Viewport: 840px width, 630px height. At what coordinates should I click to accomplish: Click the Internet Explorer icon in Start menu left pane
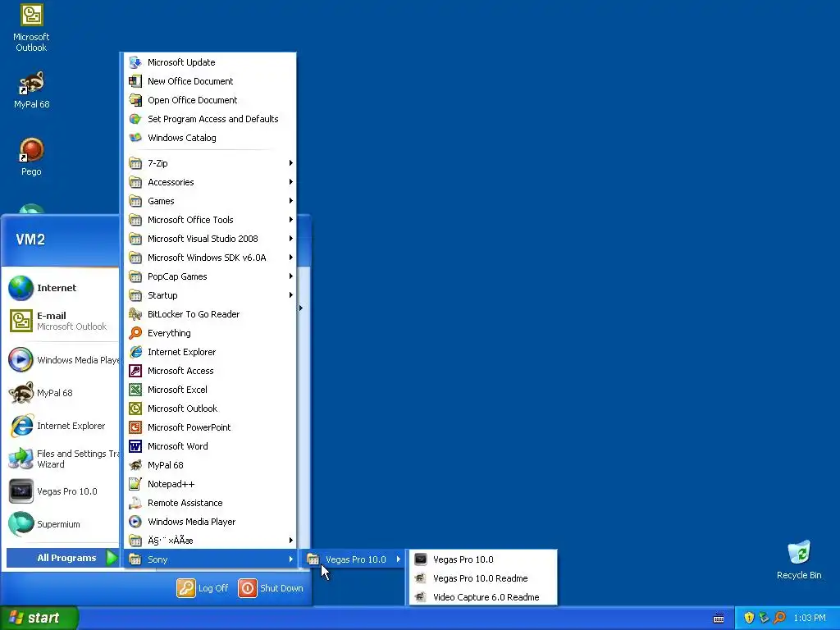(x=21, y=426)
